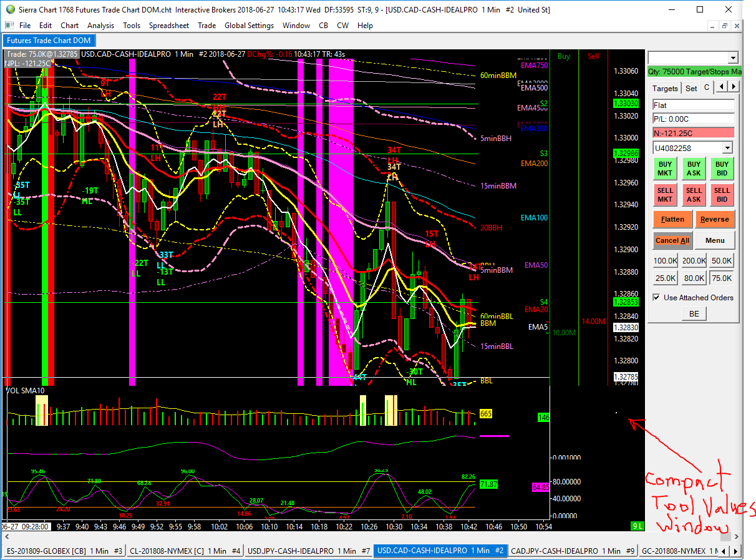Open the Tools menu
The height and width of the screenshot is (560, 756).
coord(132,26)
